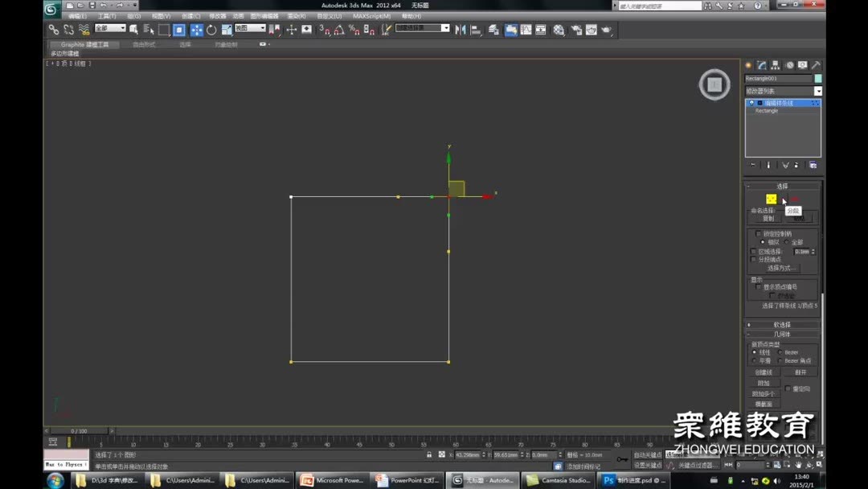Toggle the 锁定控制柄 checkbox

coord(758,234)
